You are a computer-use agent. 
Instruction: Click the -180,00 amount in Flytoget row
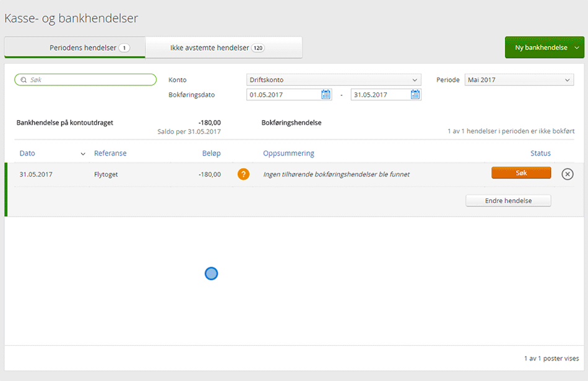(x=210, y=174)
